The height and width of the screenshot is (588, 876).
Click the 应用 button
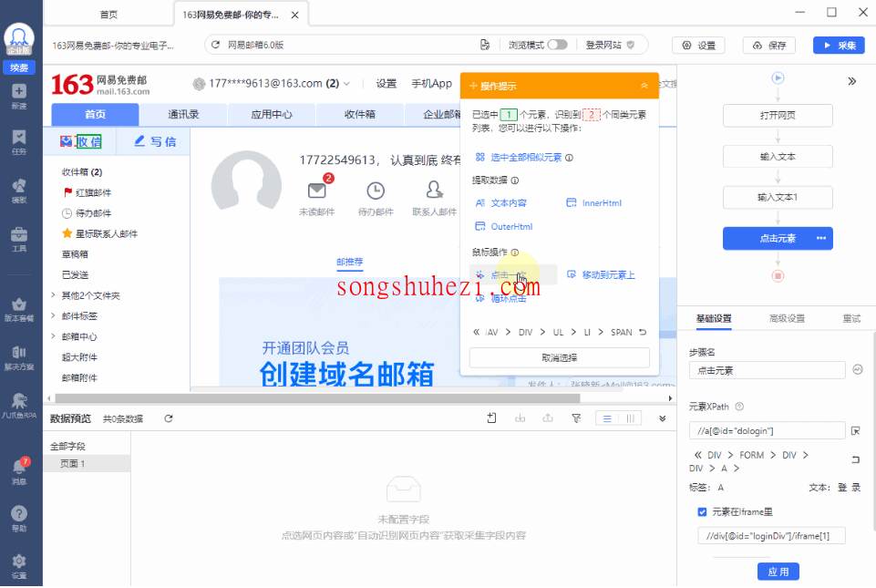tap(778, 572)
